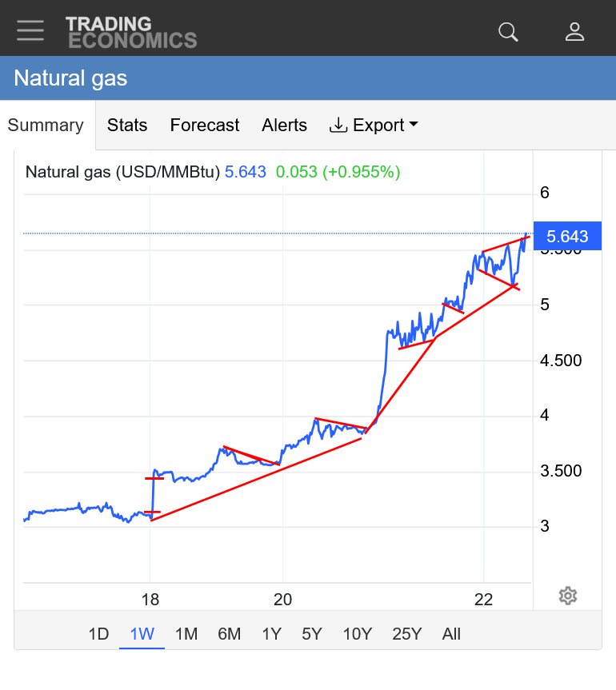
Task: Go to the Alerts tab
Action: click(x=284, y=126)
